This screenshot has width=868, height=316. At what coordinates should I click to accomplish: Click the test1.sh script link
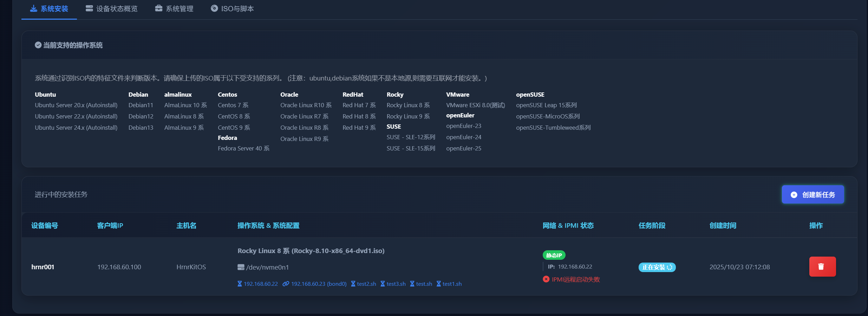point(452,284)
